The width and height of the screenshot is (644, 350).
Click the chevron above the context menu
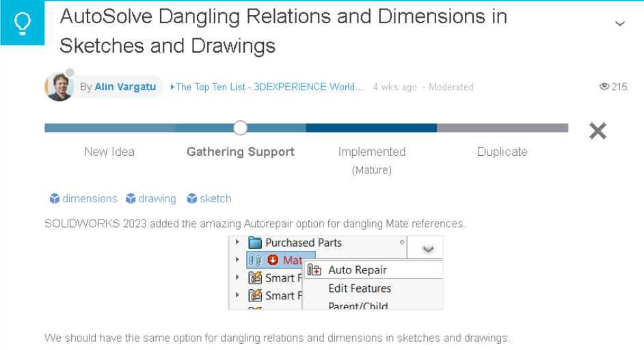tap(428, 249)
